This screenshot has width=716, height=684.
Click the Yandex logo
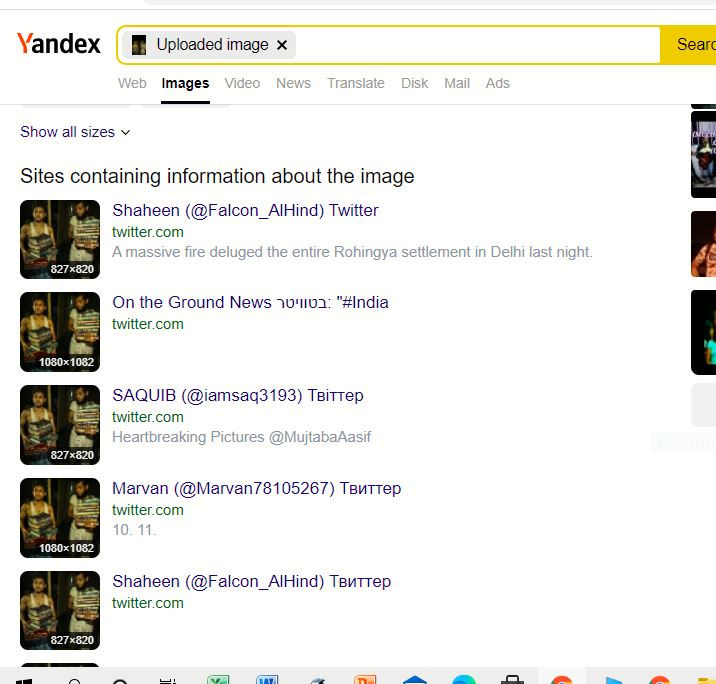point(59,44)
